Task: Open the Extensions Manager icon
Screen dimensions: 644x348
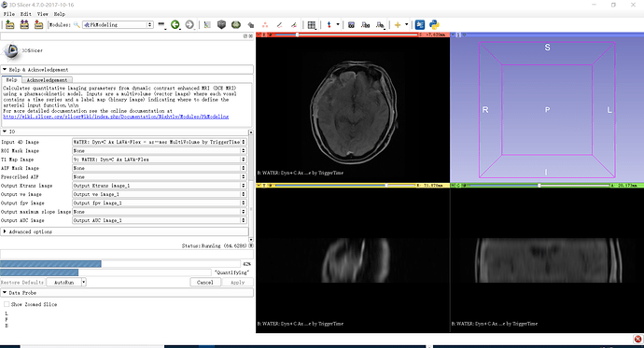Action: click(420, 25)
